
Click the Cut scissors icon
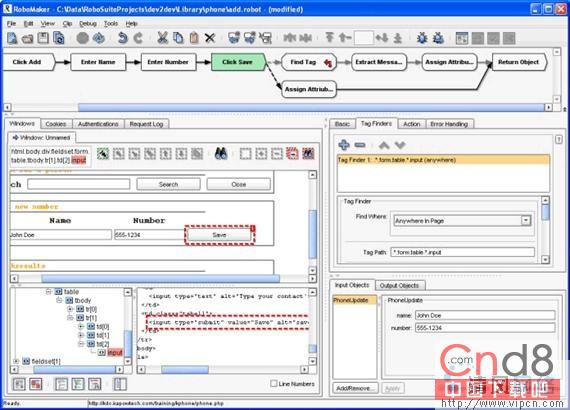[162, 38]
